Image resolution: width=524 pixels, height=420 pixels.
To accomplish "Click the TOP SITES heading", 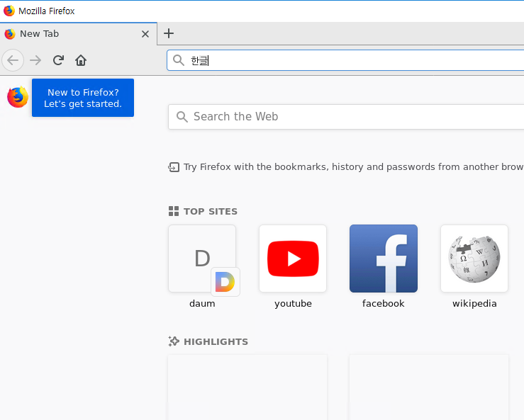I will pyautogui.click(x=210, y=211).
